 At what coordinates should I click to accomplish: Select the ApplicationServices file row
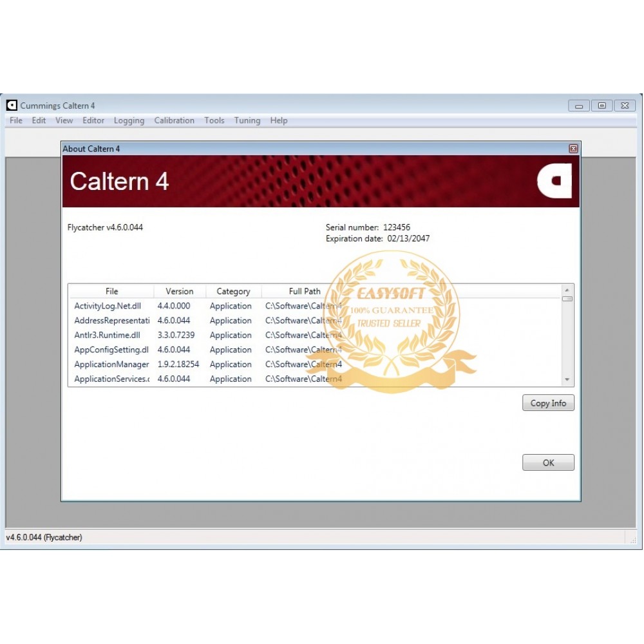point(316,379)
